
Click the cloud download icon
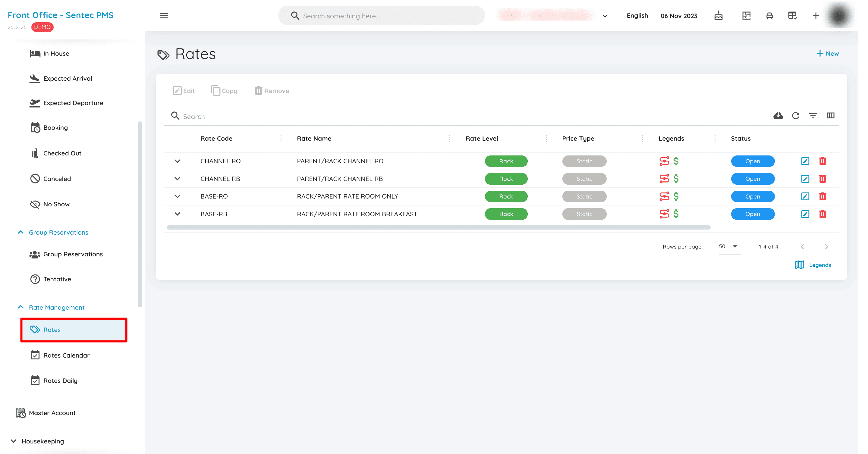778,115
